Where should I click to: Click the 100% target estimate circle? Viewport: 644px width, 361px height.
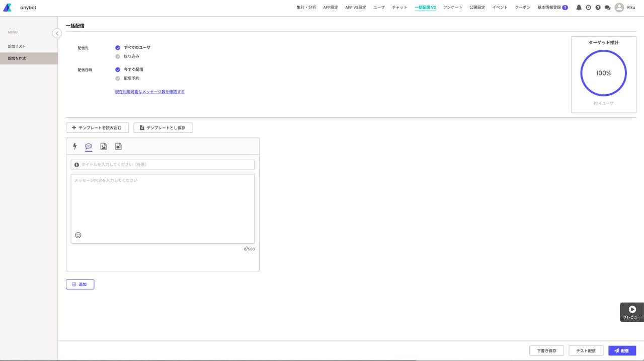pos(603,73)
